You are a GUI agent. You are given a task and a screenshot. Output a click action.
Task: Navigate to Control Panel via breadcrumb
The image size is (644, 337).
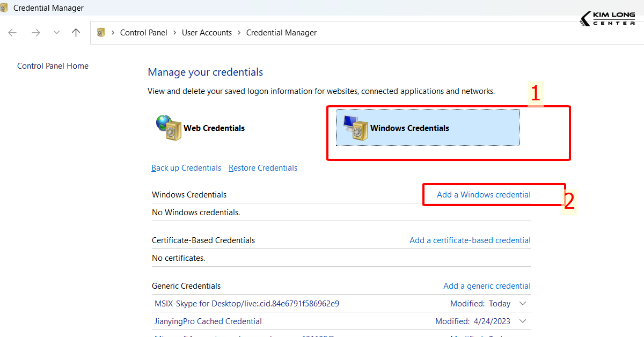pyautogui.click(x=143, y=32)
